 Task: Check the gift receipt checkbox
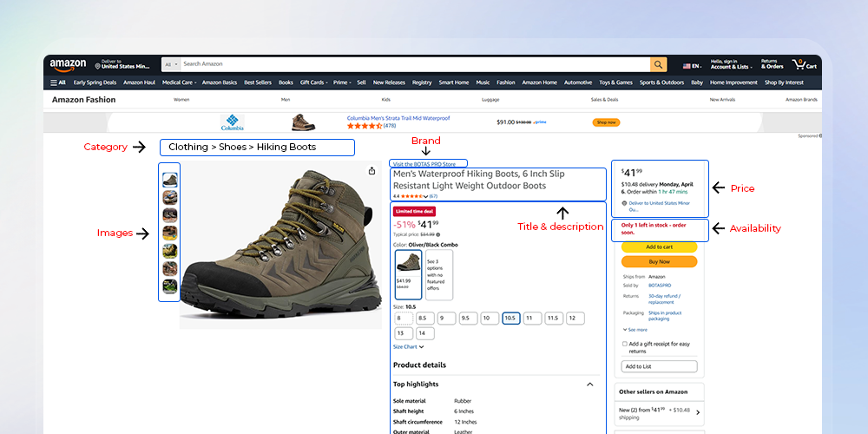(x=625, y=344)
